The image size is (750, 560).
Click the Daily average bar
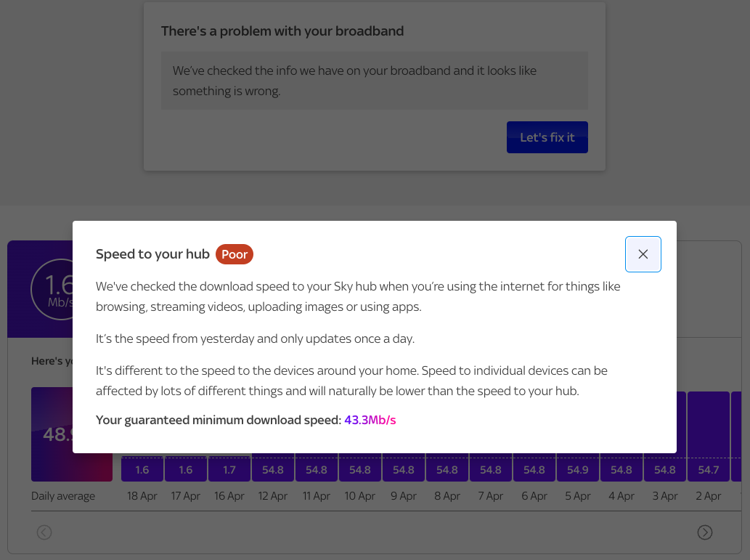[x=72, y=434]
